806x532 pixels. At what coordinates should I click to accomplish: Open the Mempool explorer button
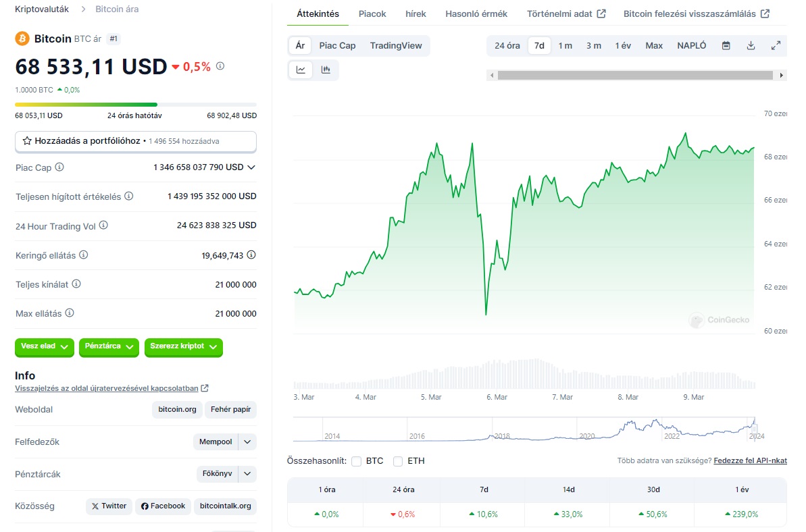click(x=216, y=442)
